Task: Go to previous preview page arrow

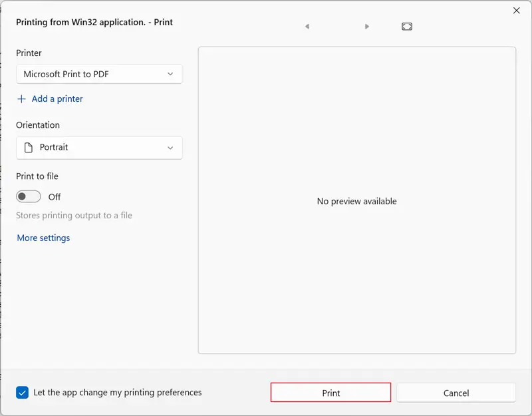Action: point(307,27)
